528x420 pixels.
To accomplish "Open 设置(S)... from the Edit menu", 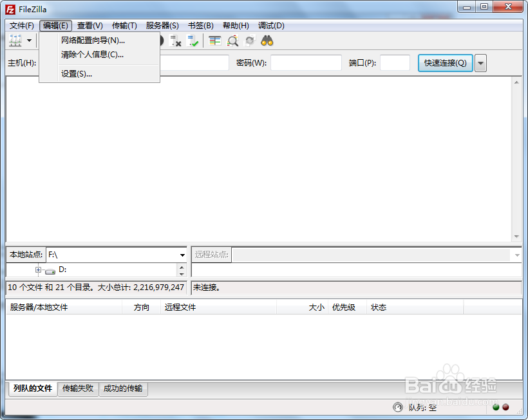I will click(x=100, y=74).
